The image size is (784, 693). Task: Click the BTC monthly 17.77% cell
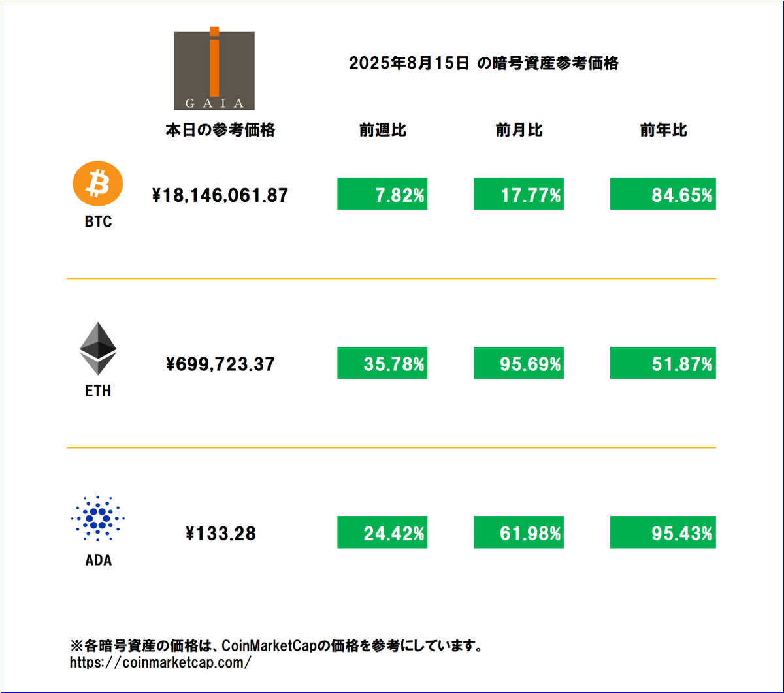click(519, 193)
